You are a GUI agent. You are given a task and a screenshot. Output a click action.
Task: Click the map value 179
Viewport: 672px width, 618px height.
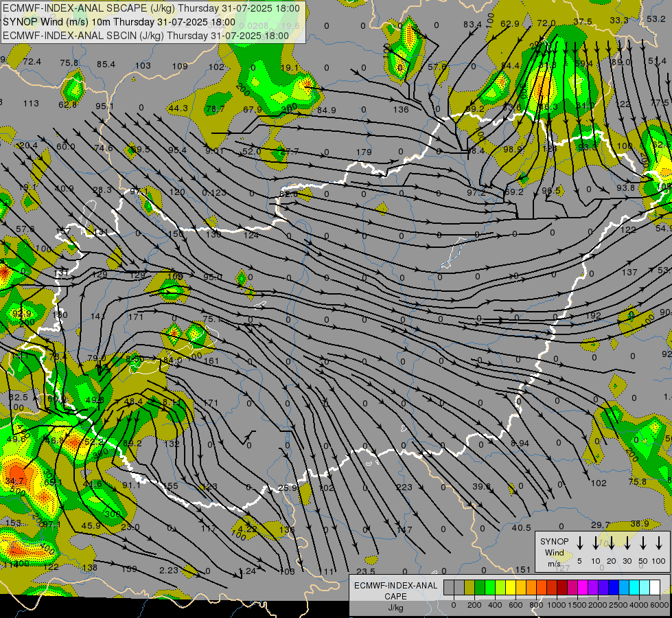pyautogui.click(x=363, y=152)
